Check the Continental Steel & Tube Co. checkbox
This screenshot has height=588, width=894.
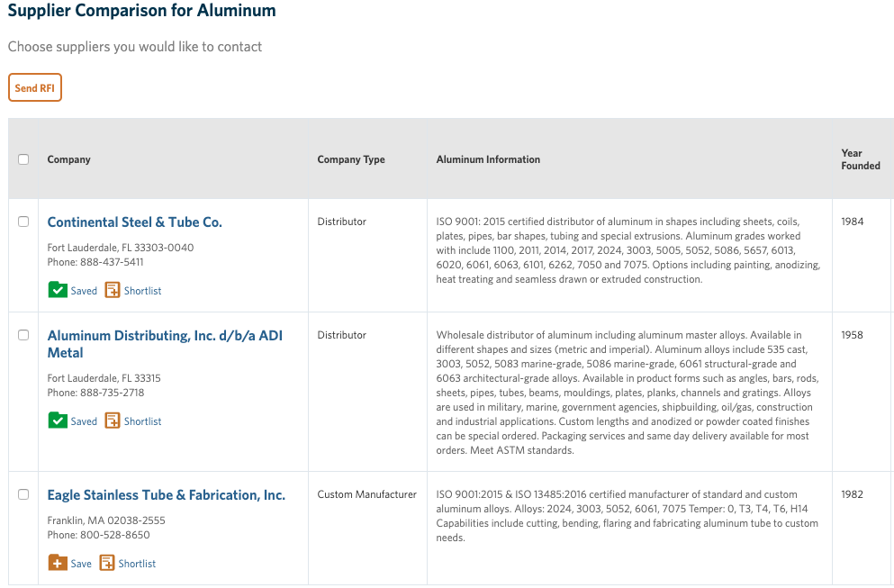pyautogui.click(x=23, y=222)
